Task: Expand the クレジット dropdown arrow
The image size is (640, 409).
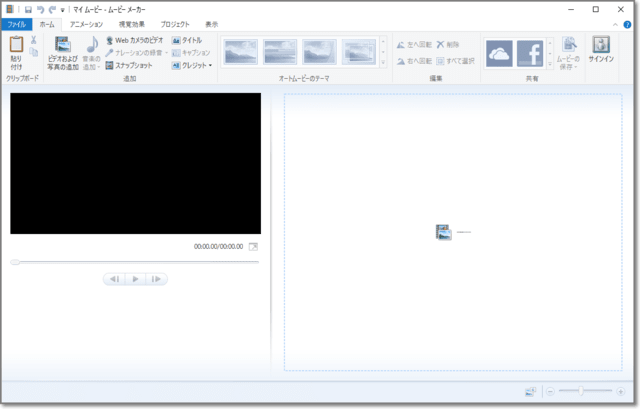Action: click(x=210, y=65)
